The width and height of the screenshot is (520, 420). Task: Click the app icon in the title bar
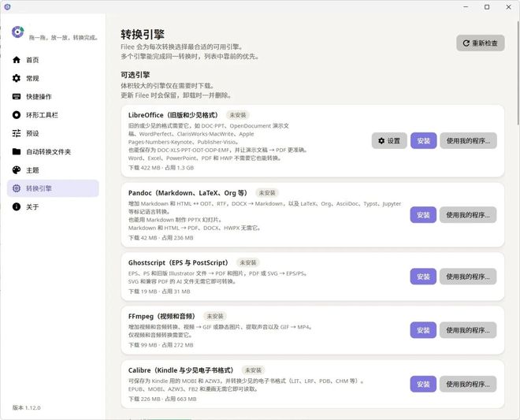coord(7,6)
